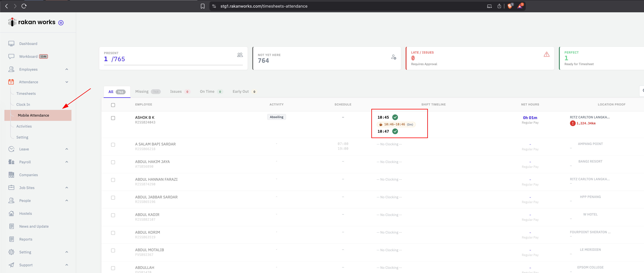Click the Abseiling activity tag
This screenshot has height=273, width=644.
pyautogui.click(x=276, y=117)
